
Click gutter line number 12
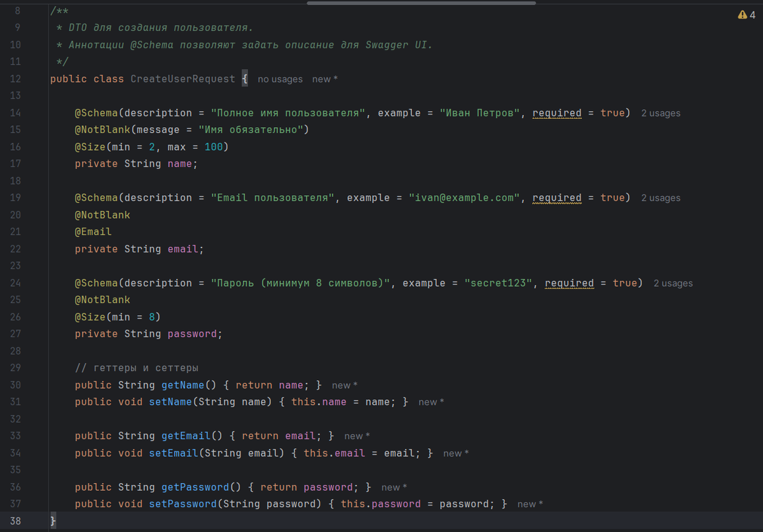point(15,79)
